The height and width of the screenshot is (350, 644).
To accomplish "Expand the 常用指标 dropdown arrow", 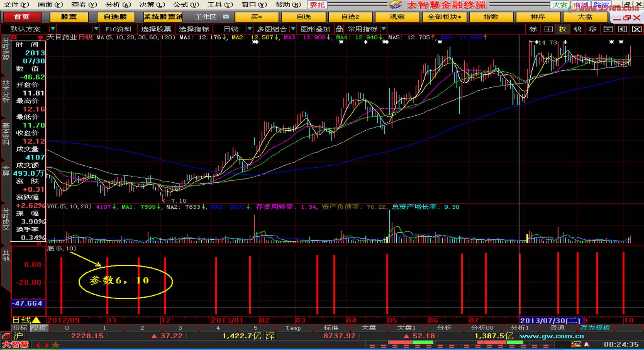I will tap(384, 29).
